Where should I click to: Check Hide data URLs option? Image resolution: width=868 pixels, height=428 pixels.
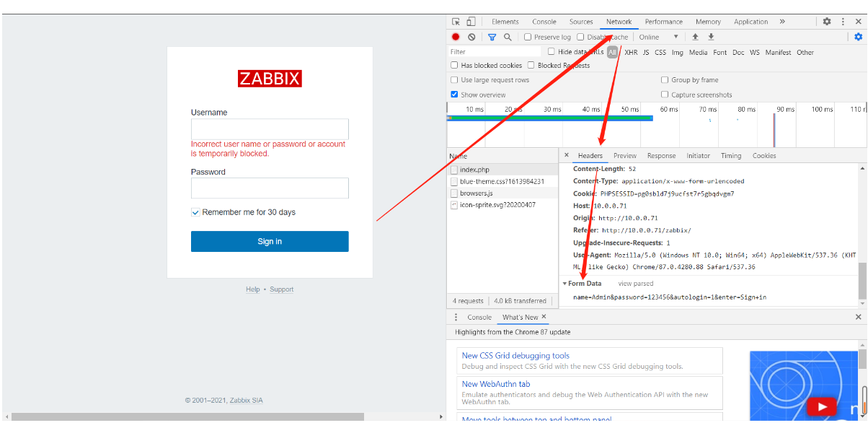click(x=552, y=51)
